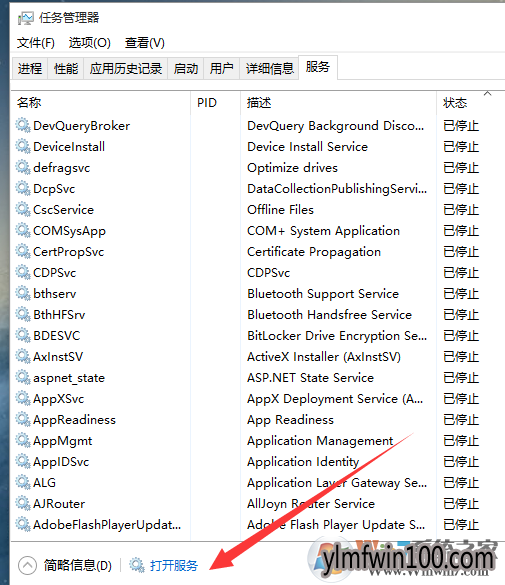505x585 pixels.
Task: Click the 已停止 status in the ALG row
Action: 461,483
